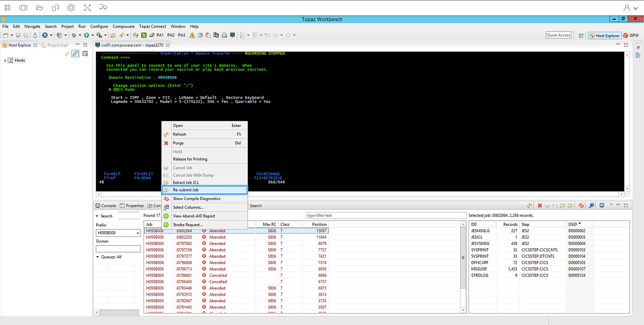Open the Host Explorer perspective button
This screenshot has width=644, height=325.
click(605, 36)
